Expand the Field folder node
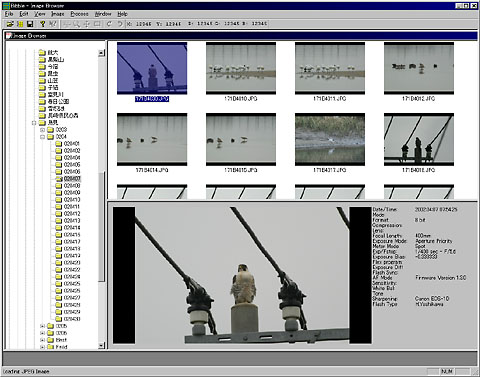This screenshot has width=480, height=377. (42, 347)
